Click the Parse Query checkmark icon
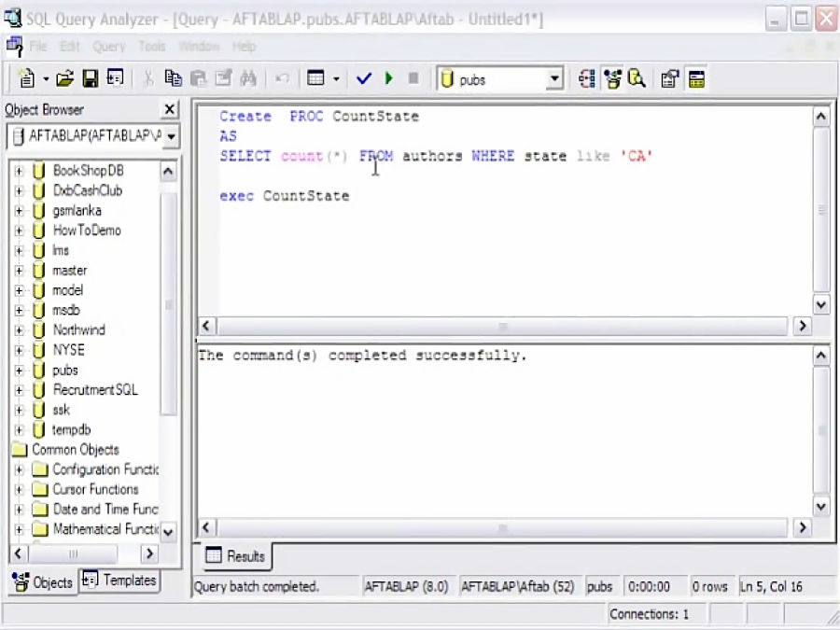 [364, 79]
